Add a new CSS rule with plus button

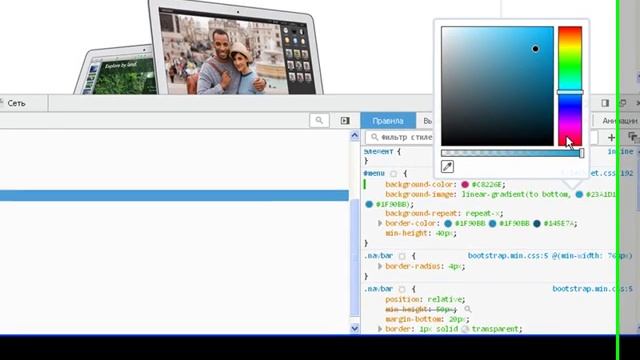tap(611, 138)
